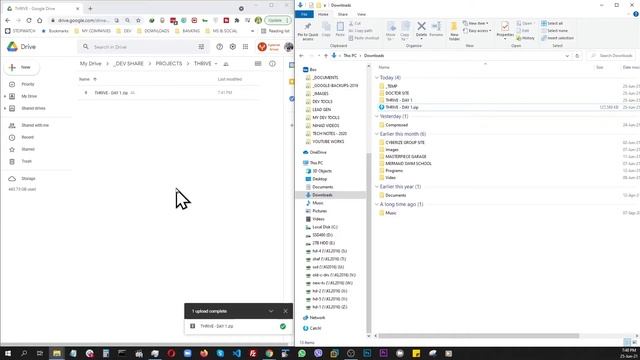
Task: Open DOWNLOADS bookmarks folder
Action: point(153,31)
